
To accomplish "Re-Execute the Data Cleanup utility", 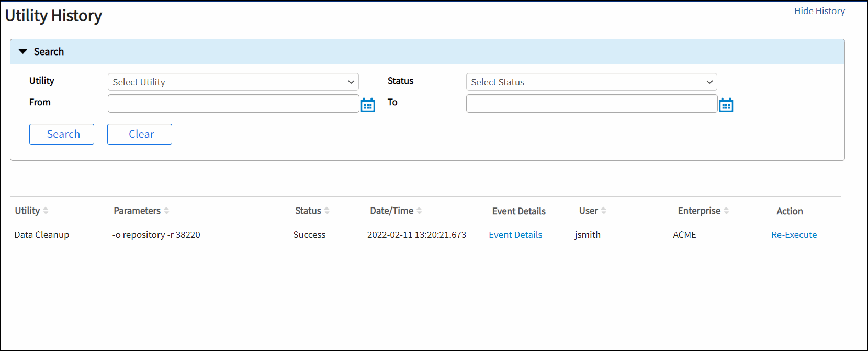I will pyautogui.click(x=794, y=235).
